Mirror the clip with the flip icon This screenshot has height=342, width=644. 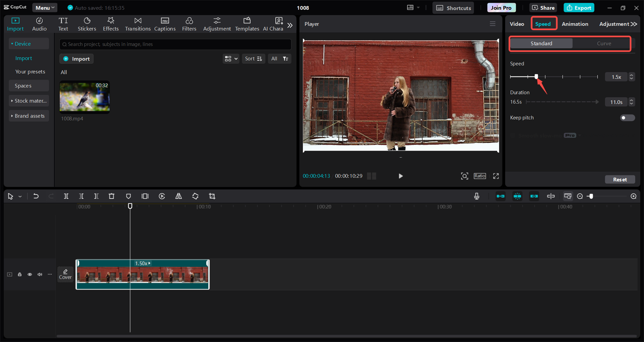(x=179, y=196)
